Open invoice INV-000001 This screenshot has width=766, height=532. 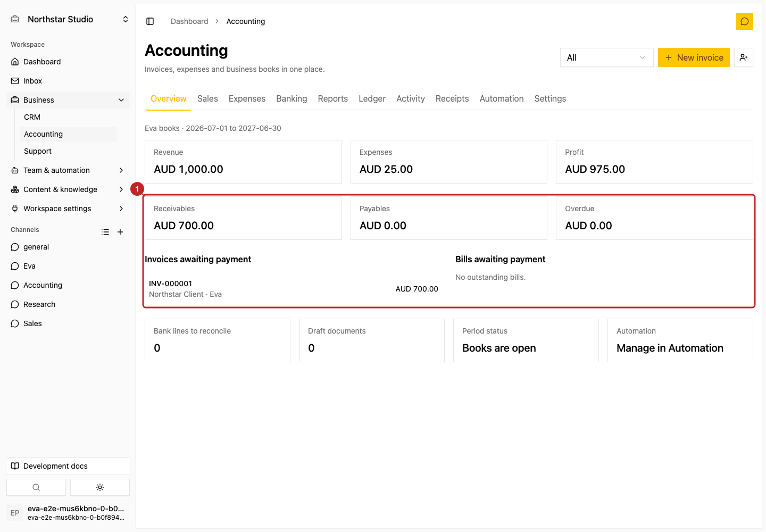point(294,289)
